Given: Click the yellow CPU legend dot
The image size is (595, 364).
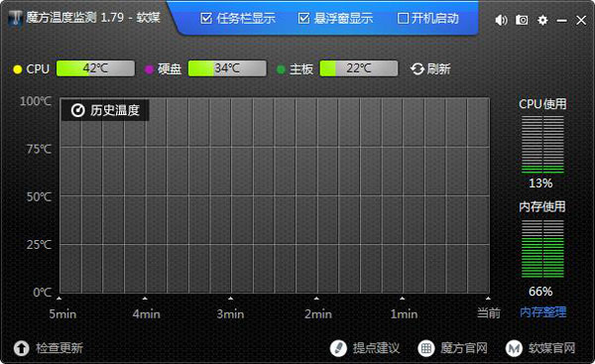Looking at the screenshot, I should (18, 69).
